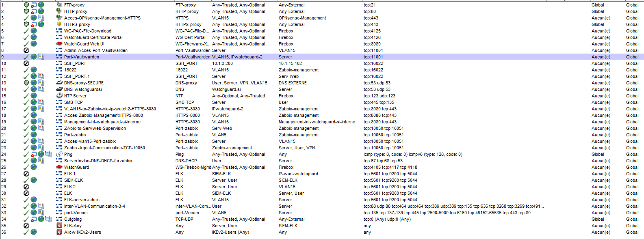Click the document list icon on port-Veeam row
Screen dimensions: 644x239
41,213
